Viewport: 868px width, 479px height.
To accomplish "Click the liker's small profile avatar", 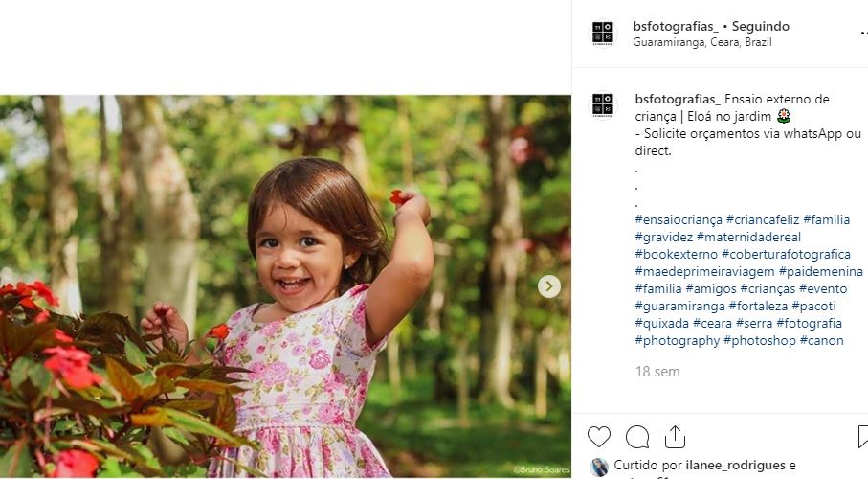I will point(599,467).
